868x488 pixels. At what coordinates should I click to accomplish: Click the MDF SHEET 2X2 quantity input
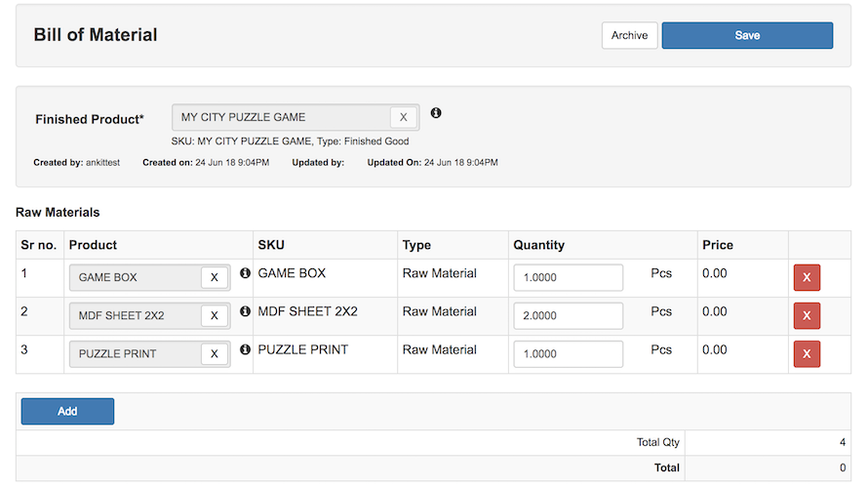568,315
